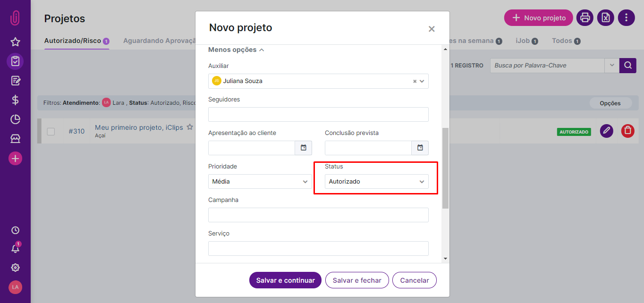Open the pie chart reports icon
Viewport: 644px width, 303px height.
(x=15, y=119)
